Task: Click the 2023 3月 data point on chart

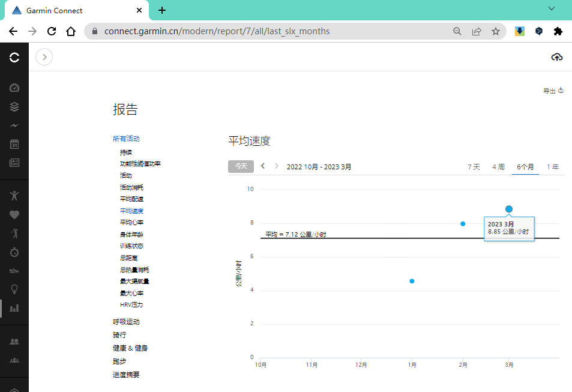Action: pyautogui.click(x=509, y=209)
